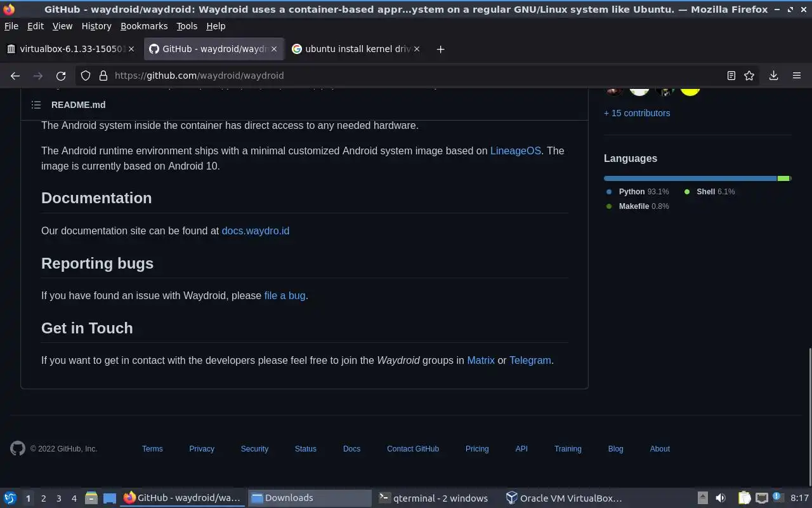Open the Firefox hamburger application menu
The image size is (812, 508).
(x=797, y=76)
